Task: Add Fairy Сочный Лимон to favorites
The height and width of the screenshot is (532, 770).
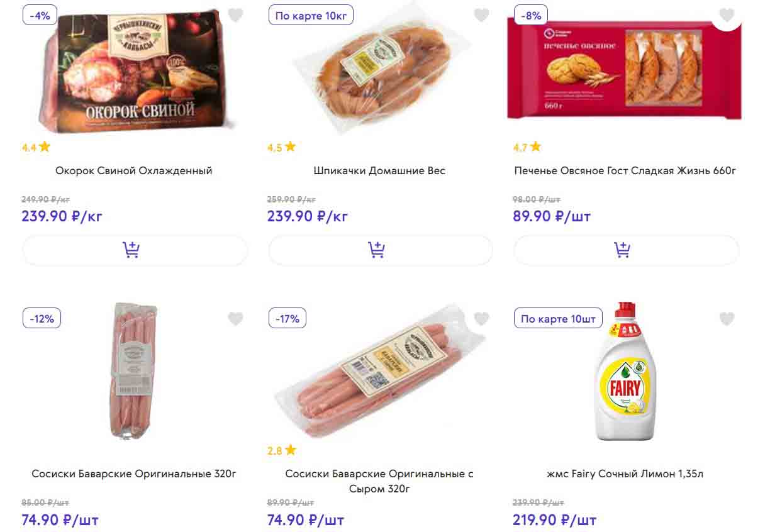Action: [x=727, y=319]
